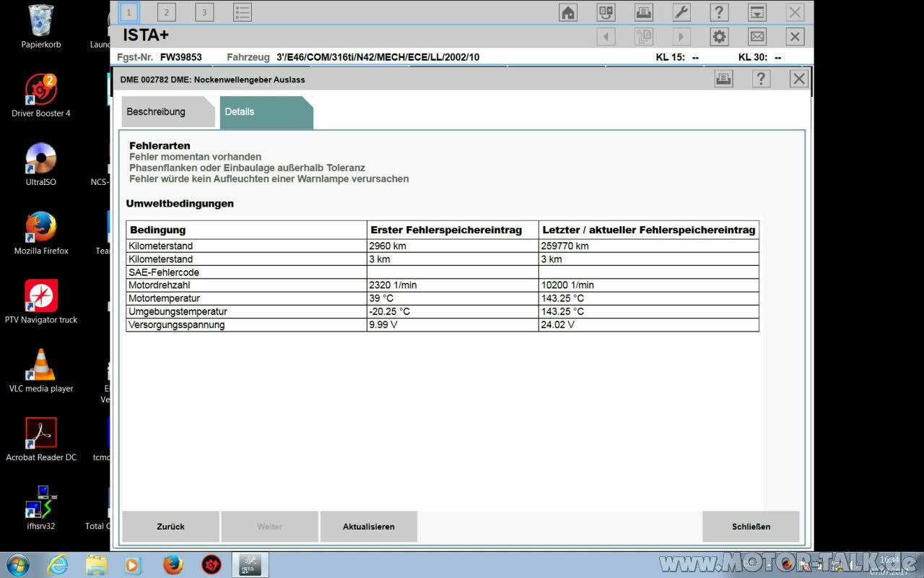The width and height of the screenshot is (924, 578).
Task: Open the wrench tools icon in top toolbar
Action: (x=681, y=12)
